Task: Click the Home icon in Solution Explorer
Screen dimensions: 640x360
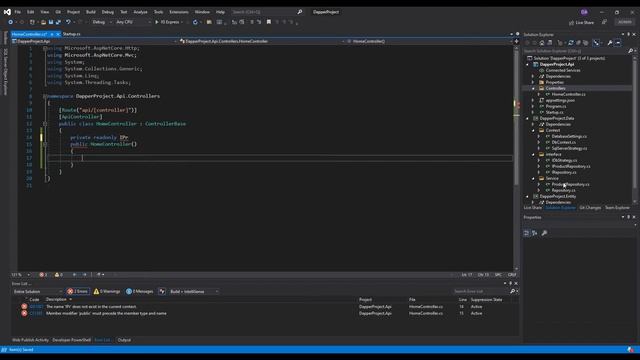Action: pyautogui.click(x=542, y=42)
